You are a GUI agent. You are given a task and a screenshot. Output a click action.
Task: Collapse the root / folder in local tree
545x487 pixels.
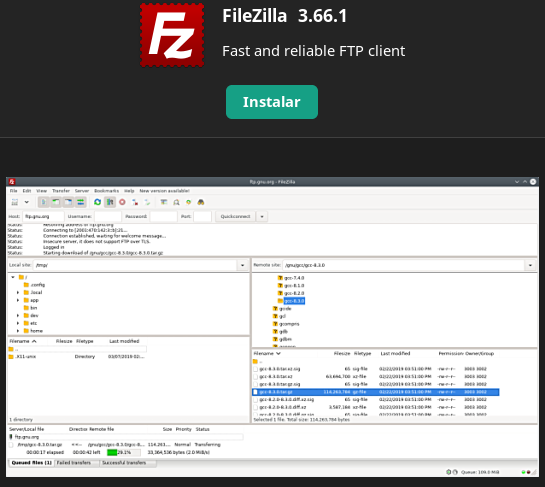click(13, 277)
